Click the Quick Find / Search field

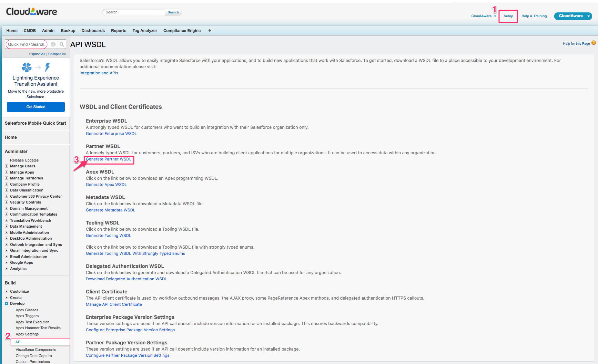(x=27, y=44)
